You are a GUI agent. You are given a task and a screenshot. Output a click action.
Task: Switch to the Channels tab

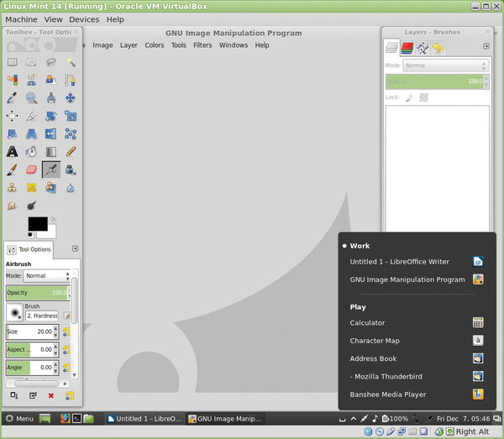point(407,48)
